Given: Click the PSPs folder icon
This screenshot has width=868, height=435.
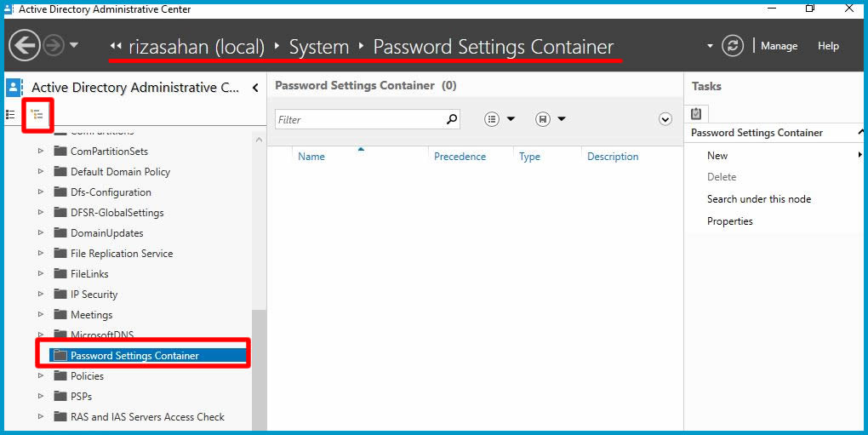Looking at the screenshot, I should (x=61, y=396).
